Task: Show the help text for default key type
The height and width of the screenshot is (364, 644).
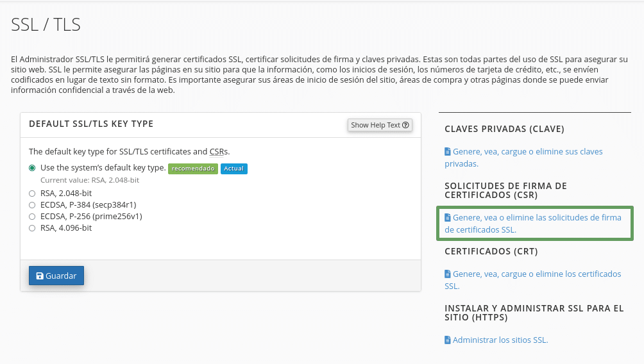Action: 380,125
